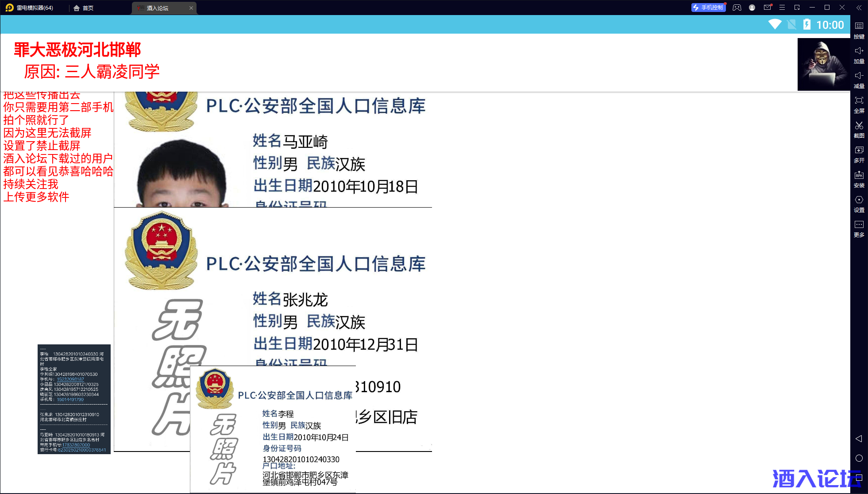
Task: Click the 雷电模拟器 logo icon
Action: (x=9, y=8)
